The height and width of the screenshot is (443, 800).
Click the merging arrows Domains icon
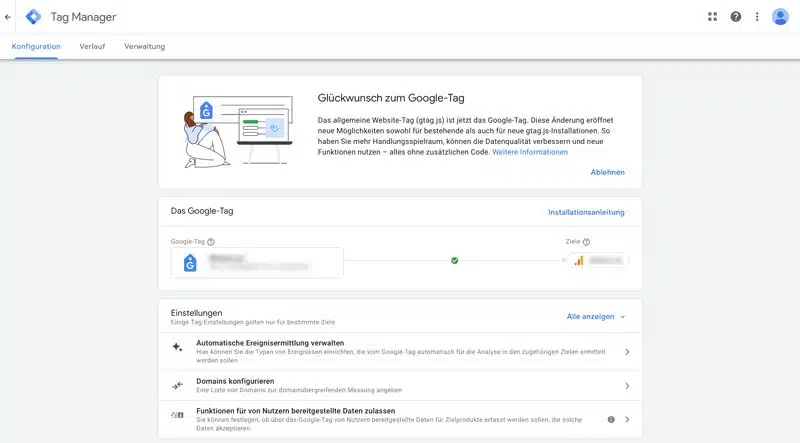[x=177, y=385]
